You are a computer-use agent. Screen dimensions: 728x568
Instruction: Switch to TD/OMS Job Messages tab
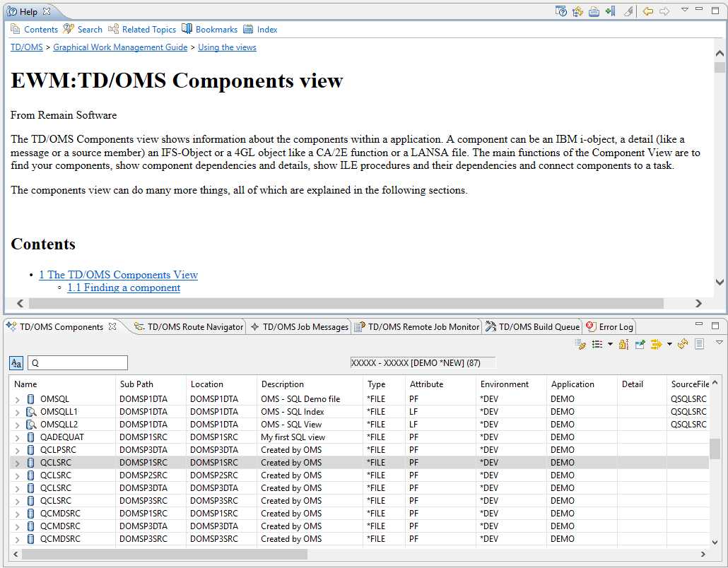coord(300,326)
